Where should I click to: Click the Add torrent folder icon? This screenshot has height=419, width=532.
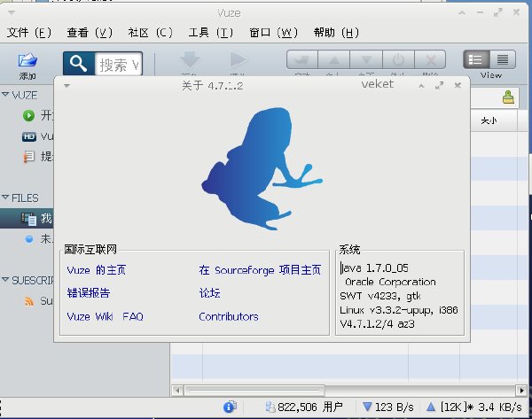click(x=27, y=60)
